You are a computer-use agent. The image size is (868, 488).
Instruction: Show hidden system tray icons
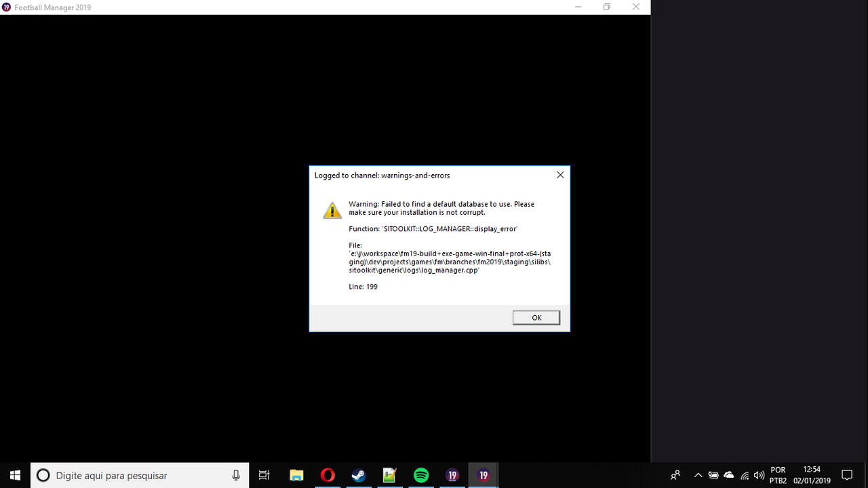(x=698, y=475)
